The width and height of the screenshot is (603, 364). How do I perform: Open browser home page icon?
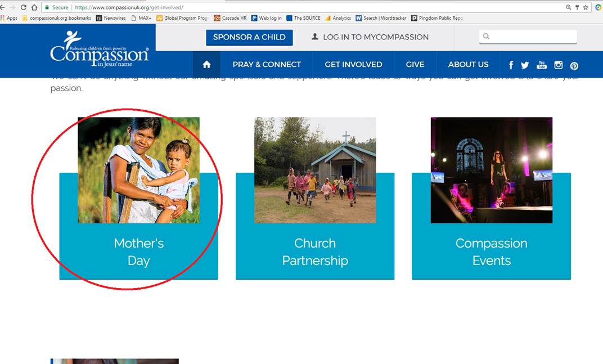[x=34, y=7]
